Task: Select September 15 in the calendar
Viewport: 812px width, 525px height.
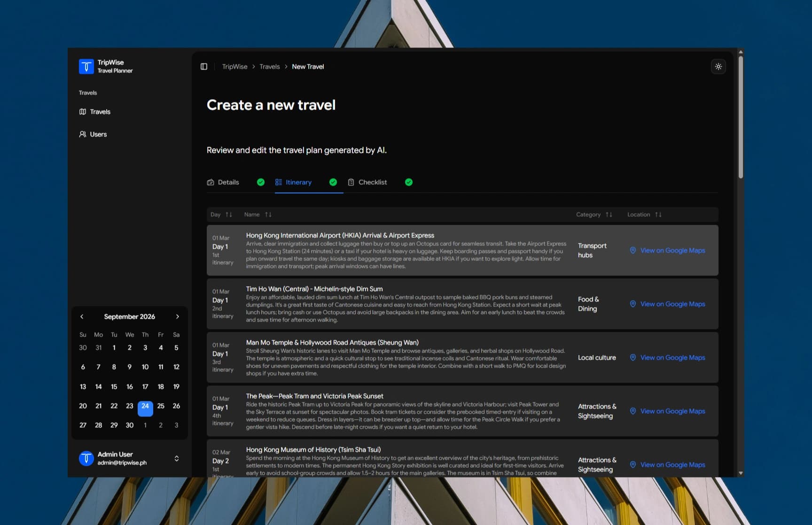Action: (114, 387)
